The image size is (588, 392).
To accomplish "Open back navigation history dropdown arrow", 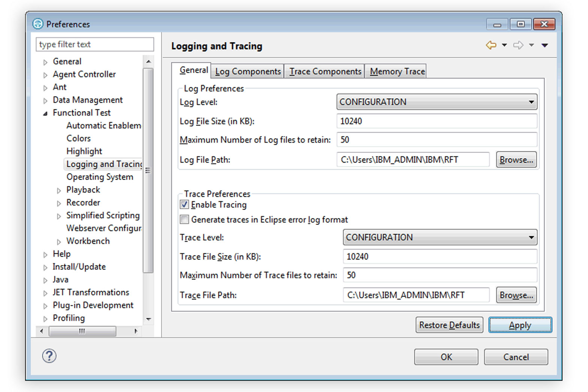I will coord(504,45).
